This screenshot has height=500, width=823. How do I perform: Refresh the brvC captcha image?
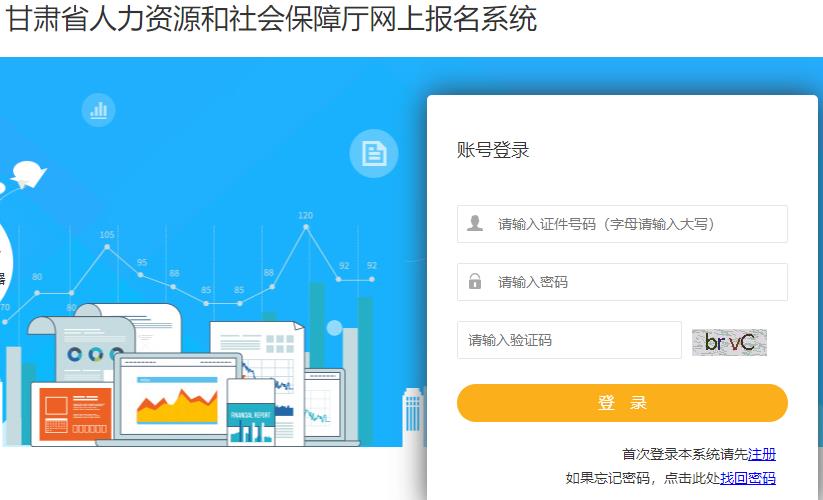(x=729, y=342)
